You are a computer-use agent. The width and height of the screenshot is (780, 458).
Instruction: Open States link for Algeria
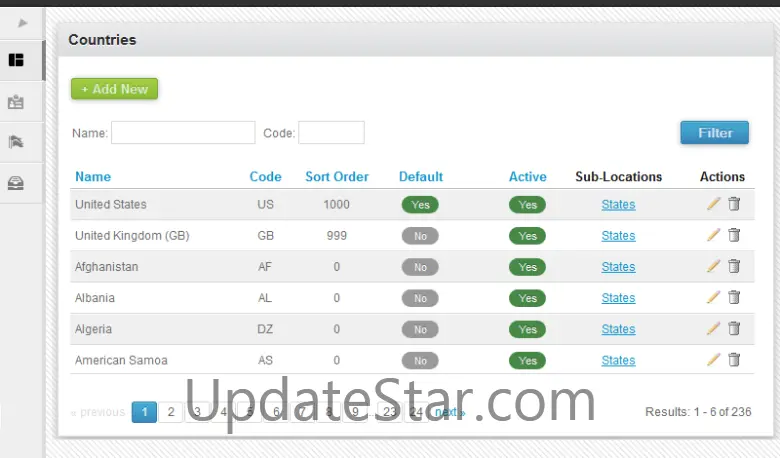pyautogui.click(x=618, y=329)
